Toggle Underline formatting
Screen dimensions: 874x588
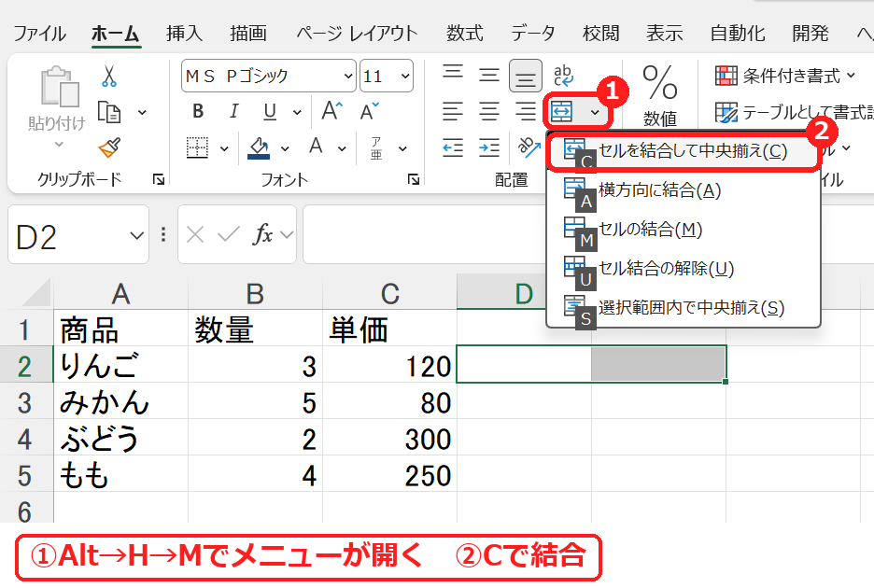(271, 112)
